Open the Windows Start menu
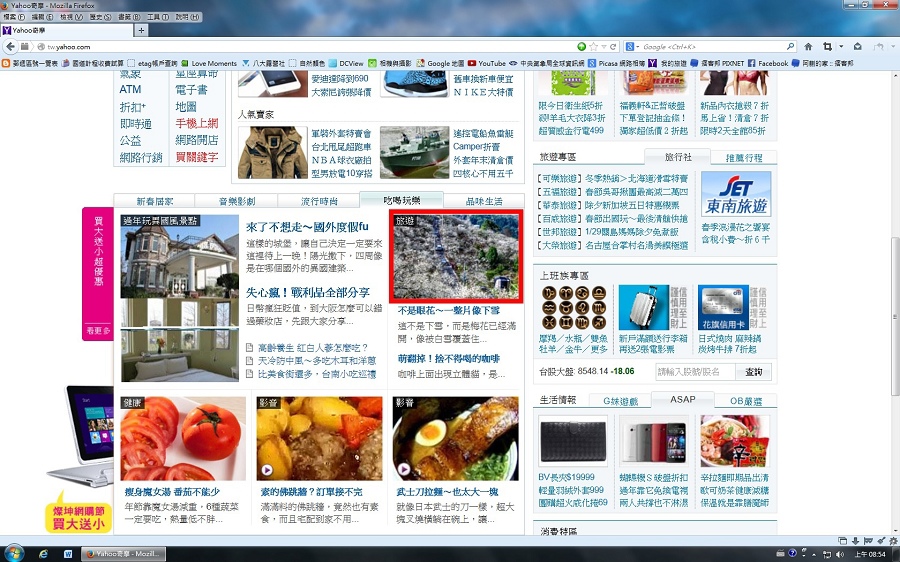Viewport: 900px width, 562px height. pyautogui.click(x=14, y=553)
